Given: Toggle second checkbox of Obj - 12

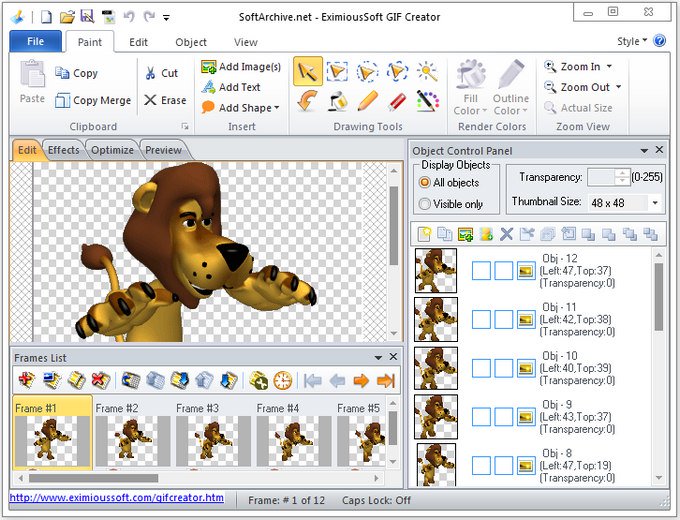Looking at the screenshot, I should coord(504,271).
